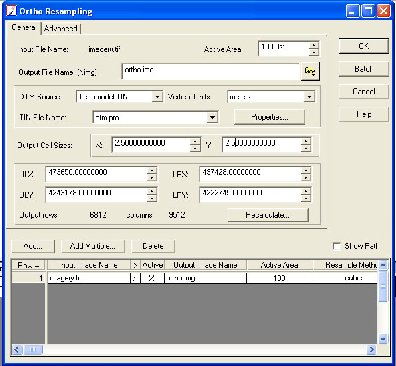Screen dimensions: 396x366
Task: Decrease the ULY value
Action: pyautogui.click(x=152, y=199)
